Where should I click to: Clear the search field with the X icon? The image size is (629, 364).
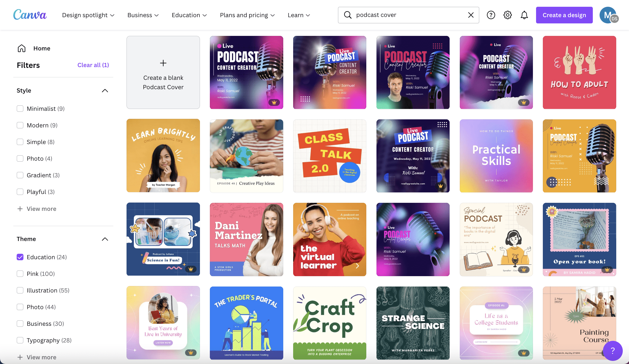coord(471,15)
